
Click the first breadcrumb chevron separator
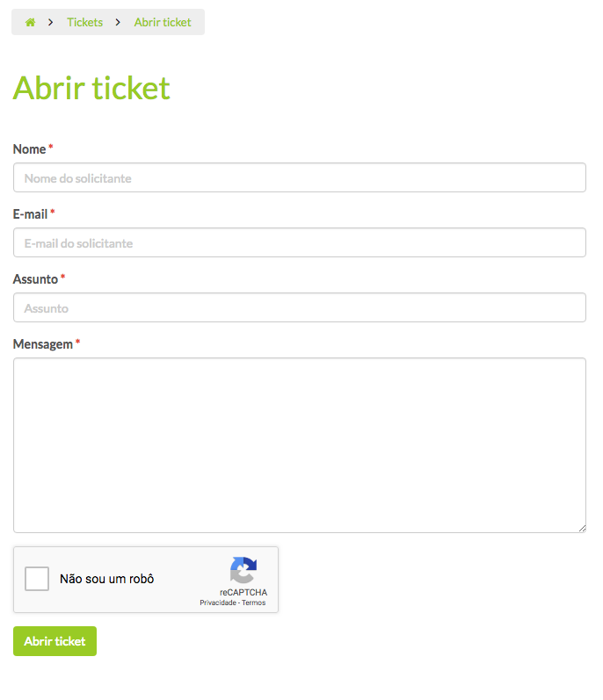[x=51, y=22]
